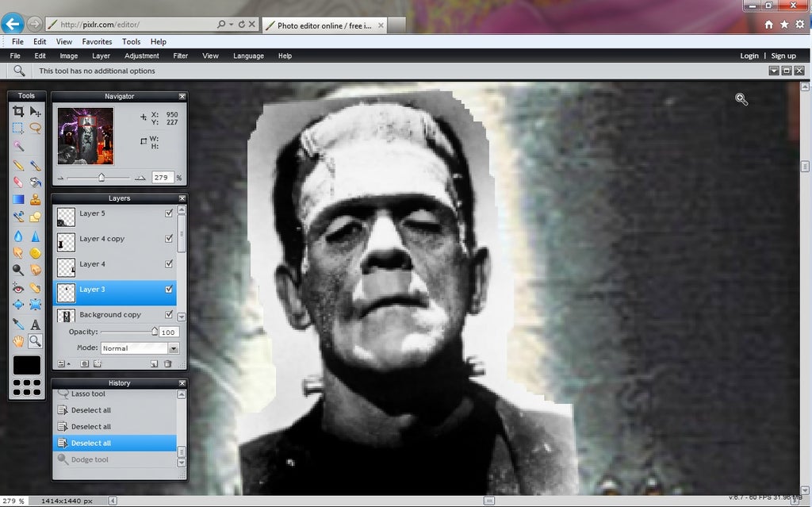The image size is (812, 507).
Task: Open the Adjustment menu
Action: (141, 56)
